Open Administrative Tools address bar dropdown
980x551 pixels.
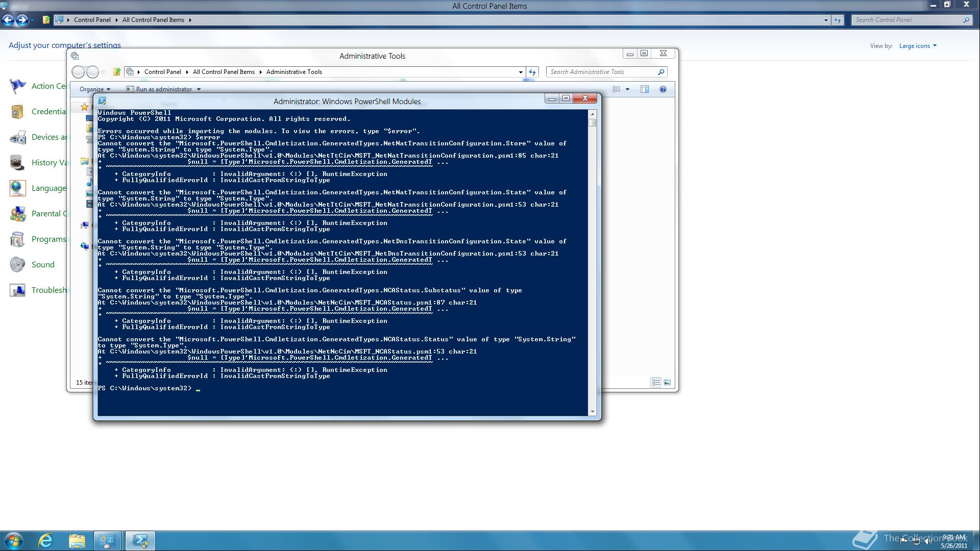[521, 72]
